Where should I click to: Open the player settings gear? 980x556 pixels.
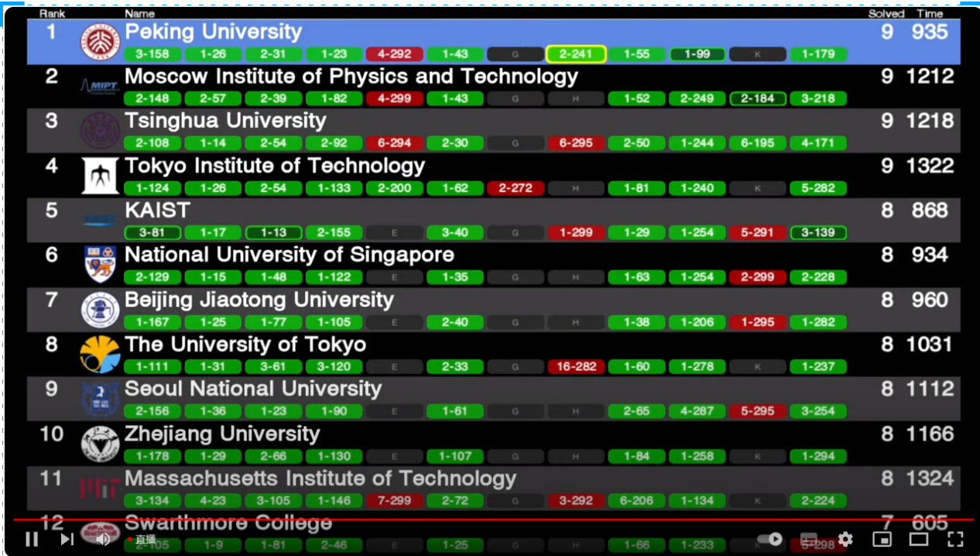[845, 539]
